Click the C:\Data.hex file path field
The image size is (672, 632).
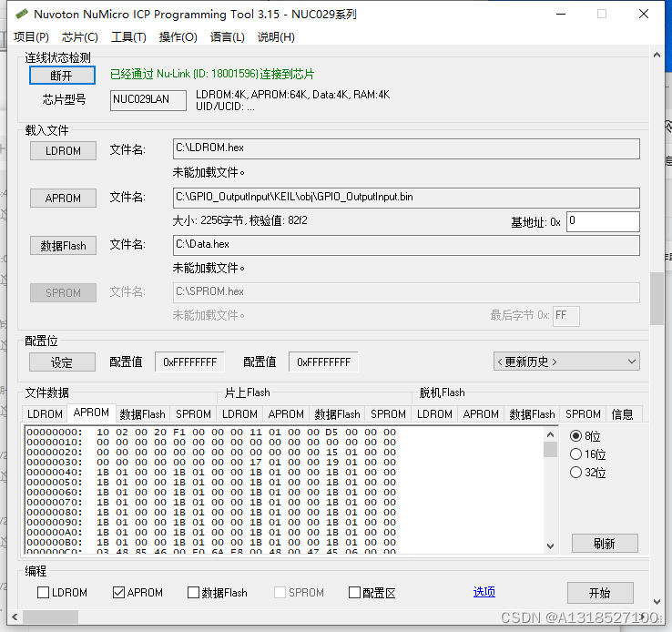[x=406, y=245]
